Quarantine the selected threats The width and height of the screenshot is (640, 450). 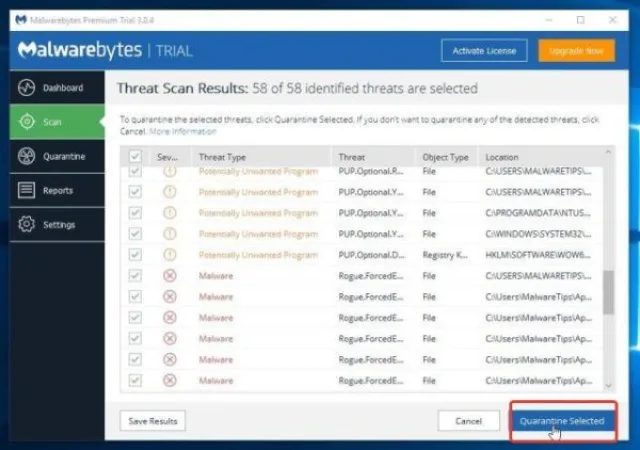point(562,421)
